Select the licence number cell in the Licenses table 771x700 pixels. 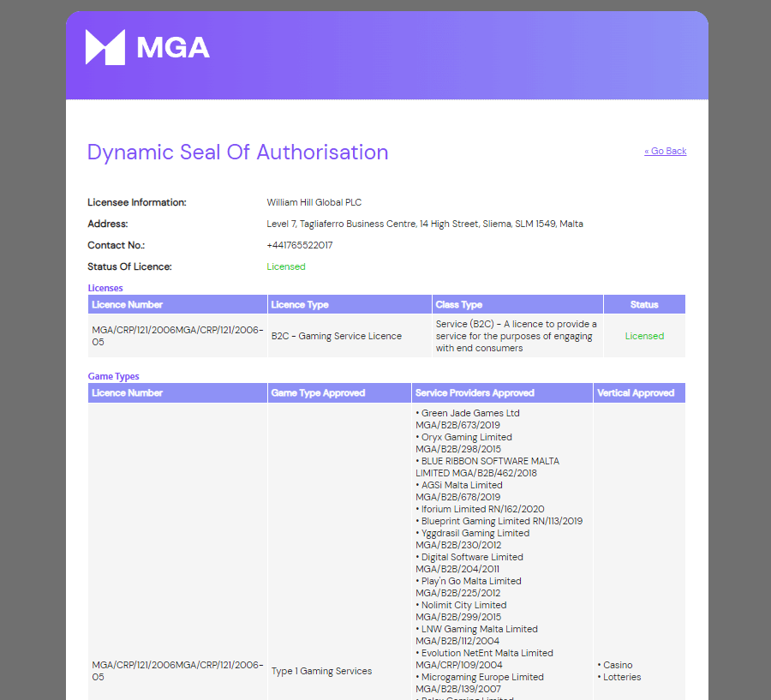pyautogui.click(x=177, y=336)
